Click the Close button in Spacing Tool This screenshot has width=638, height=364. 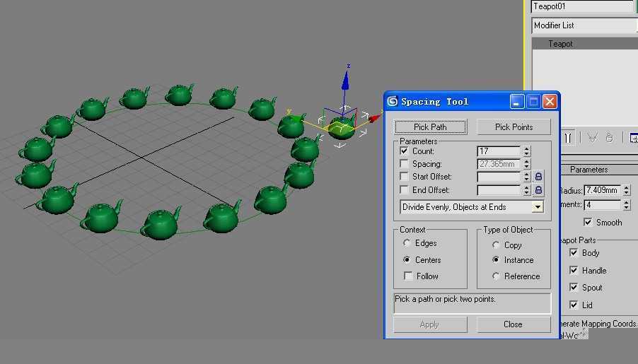click(x=514, y=324)
